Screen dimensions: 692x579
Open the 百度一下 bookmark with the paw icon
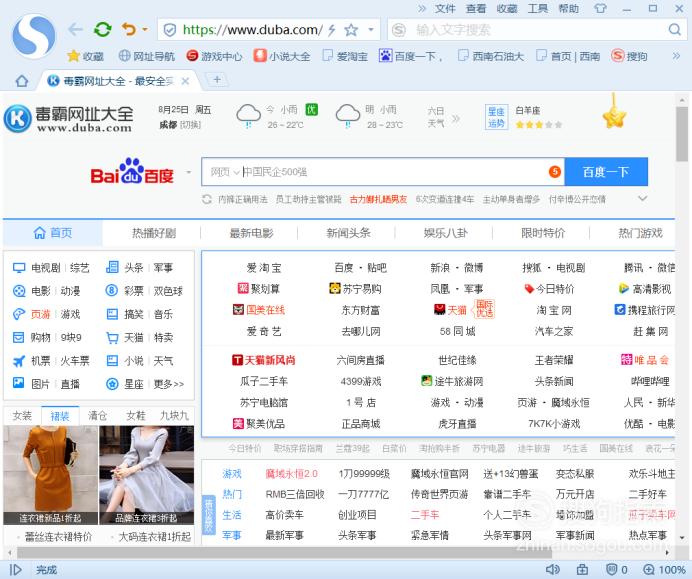pos(411,56)
